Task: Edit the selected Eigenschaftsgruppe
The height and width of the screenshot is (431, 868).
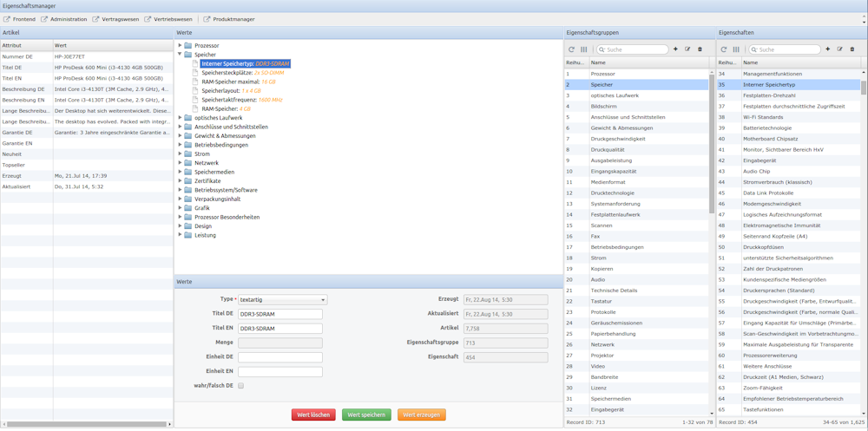Action: click(x=687, y=49)
